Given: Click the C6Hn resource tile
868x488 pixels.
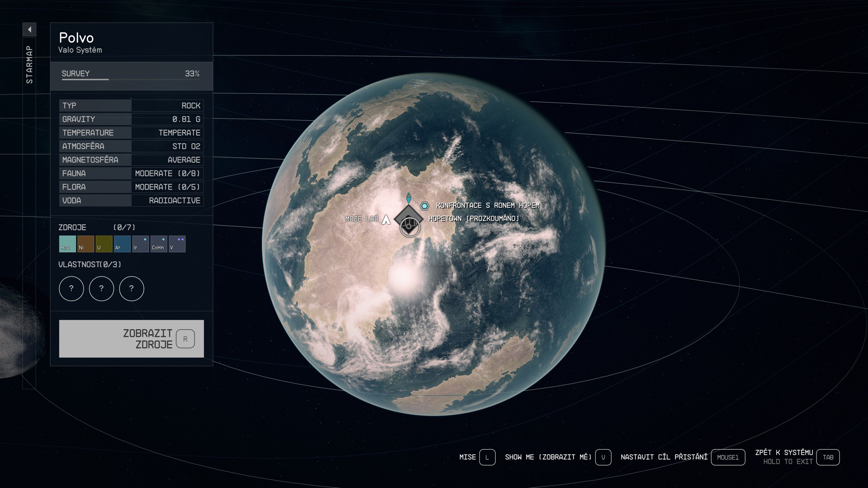Looking at the screenshot, I should pos(159,244).
